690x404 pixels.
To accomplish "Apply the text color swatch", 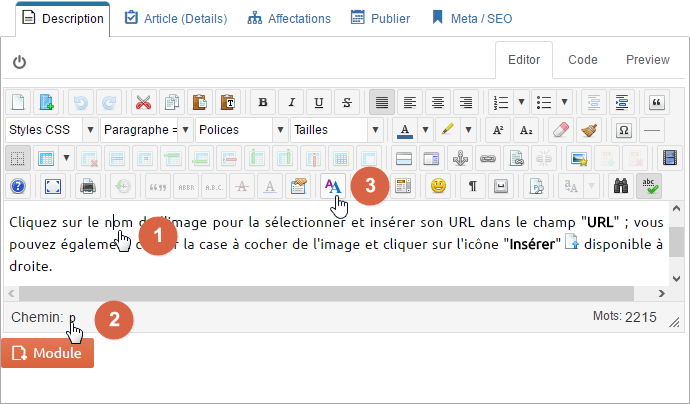I will pyautogui.click(x=405, y=130).
